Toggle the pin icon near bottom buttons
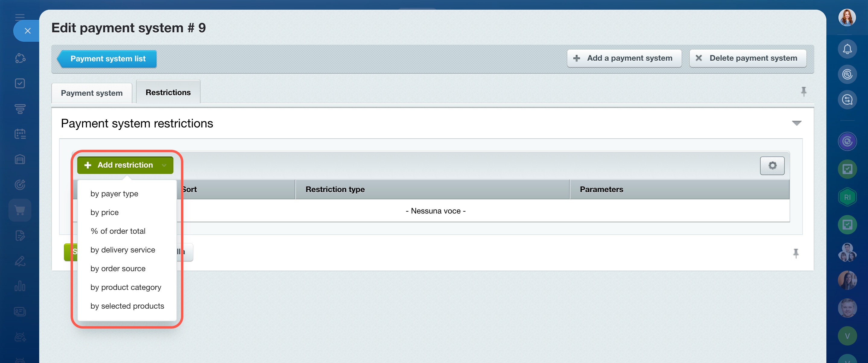This screenshot has height=363, width=868. (796, 253)
